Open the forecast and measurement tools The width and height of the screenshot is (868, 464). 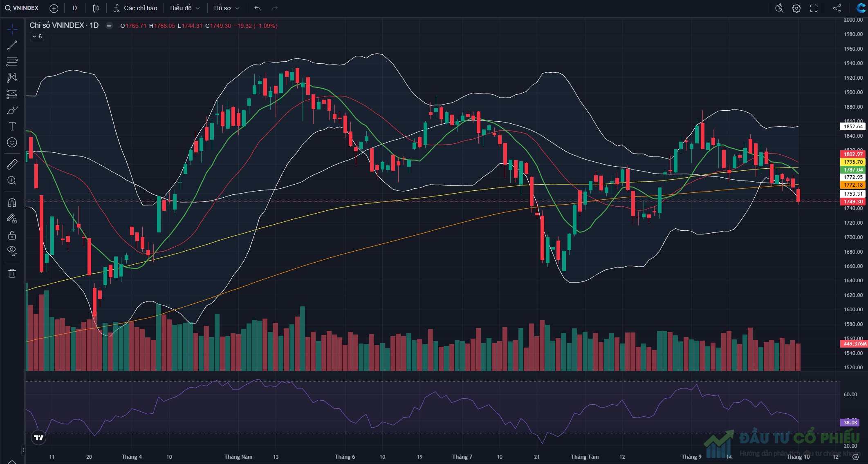[x=12, y=94]
